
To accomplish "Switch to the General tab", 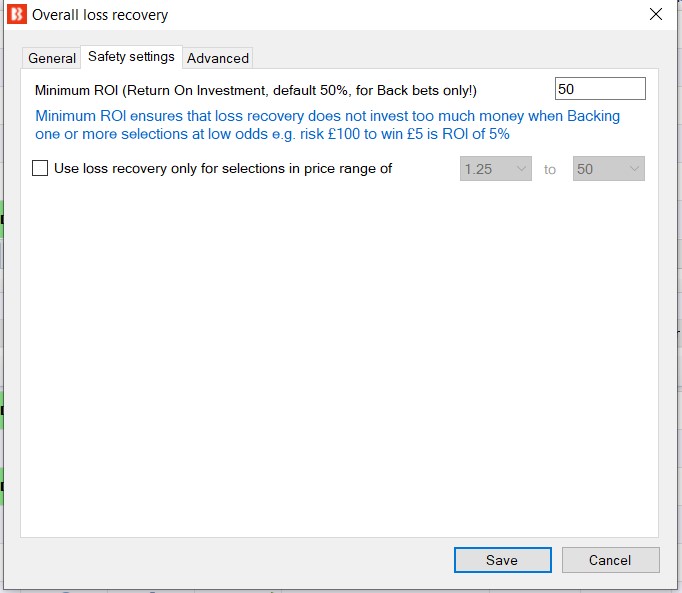I will point(52,58).
